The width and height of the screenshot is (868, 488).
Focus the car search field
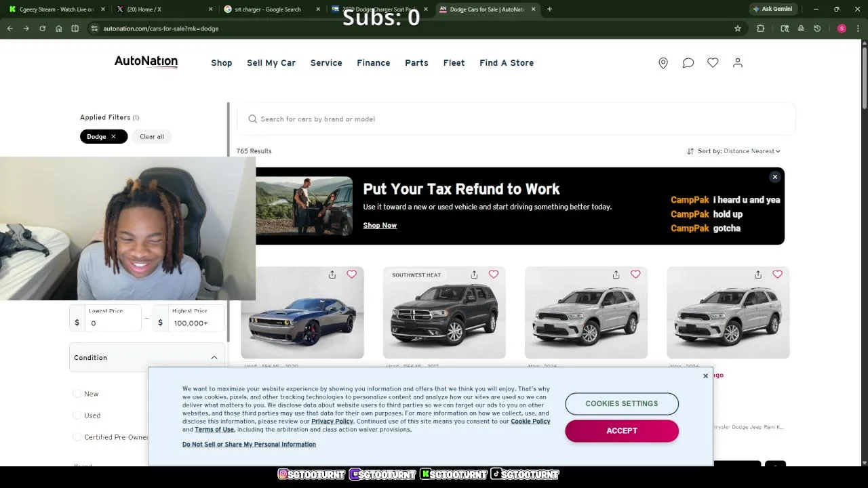(515, 119)
